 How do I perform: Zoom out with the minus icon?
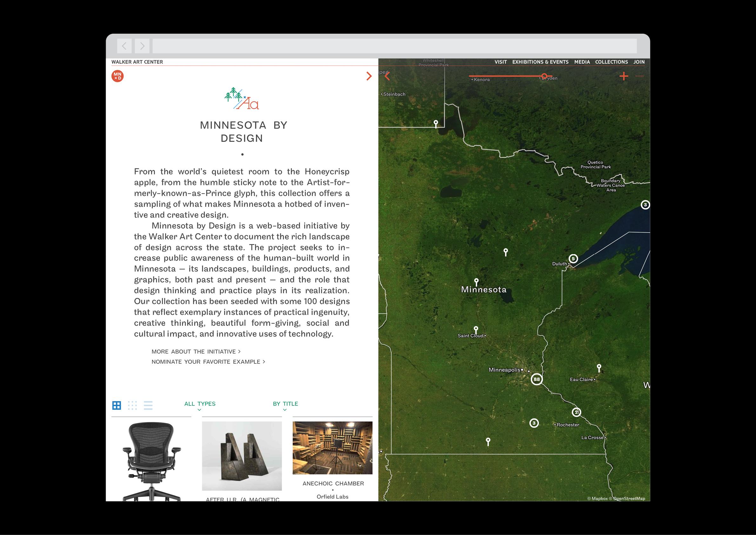(639, 77)
